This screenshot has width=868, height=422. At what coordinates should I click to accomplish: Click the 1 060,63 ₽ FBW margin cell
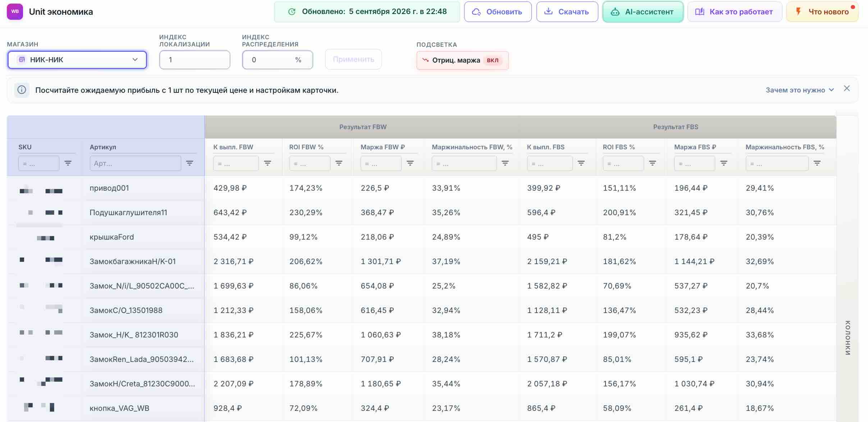coord(381,335)
